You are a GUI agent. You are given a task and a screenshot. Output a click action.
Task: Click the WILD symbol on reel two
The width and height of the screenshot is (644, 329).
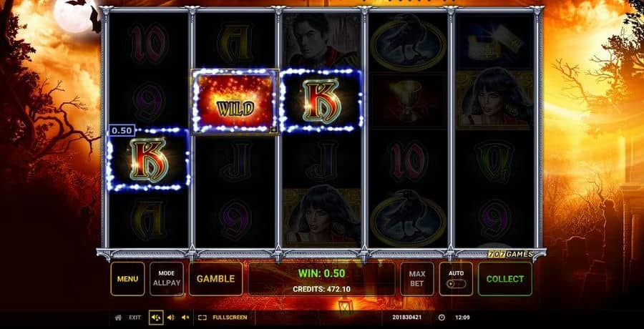[x=235, y=101]
